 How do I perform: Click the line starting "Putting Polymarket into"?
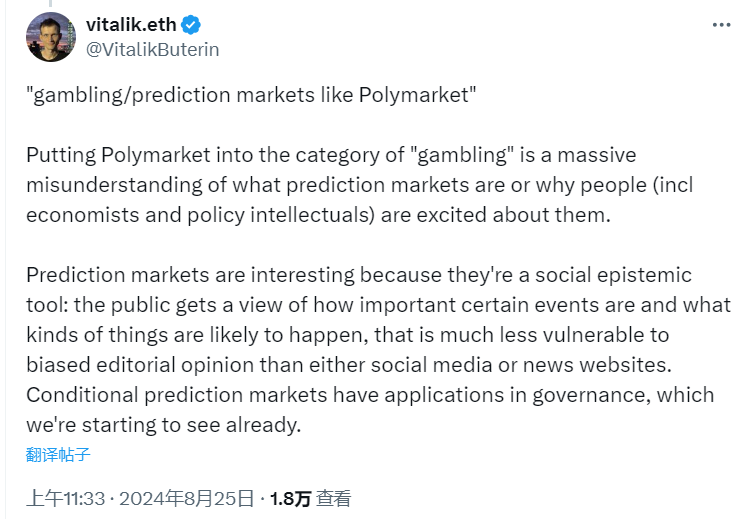(x=331, y=155)
